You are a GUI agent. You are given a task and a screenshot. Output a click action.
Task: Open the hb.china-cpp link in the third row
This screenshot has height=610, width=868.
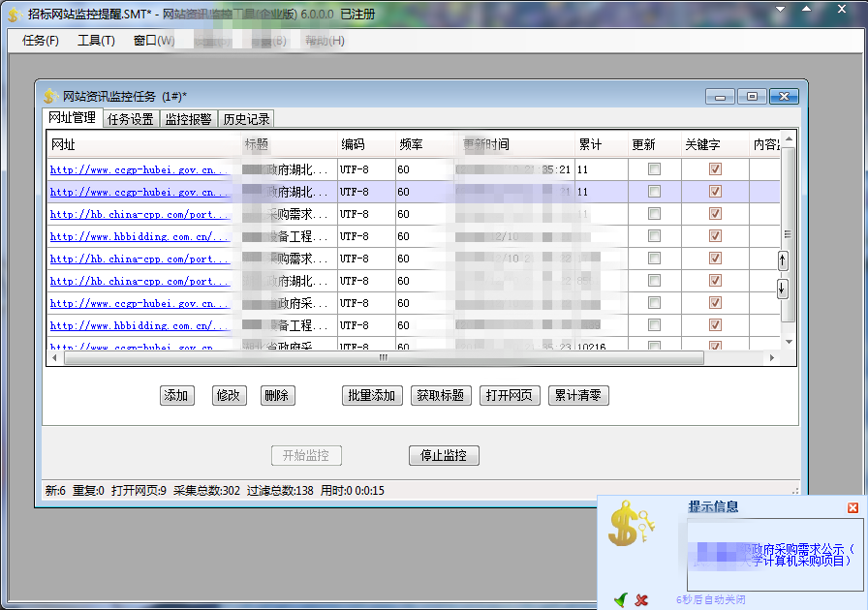pos(139,214)
